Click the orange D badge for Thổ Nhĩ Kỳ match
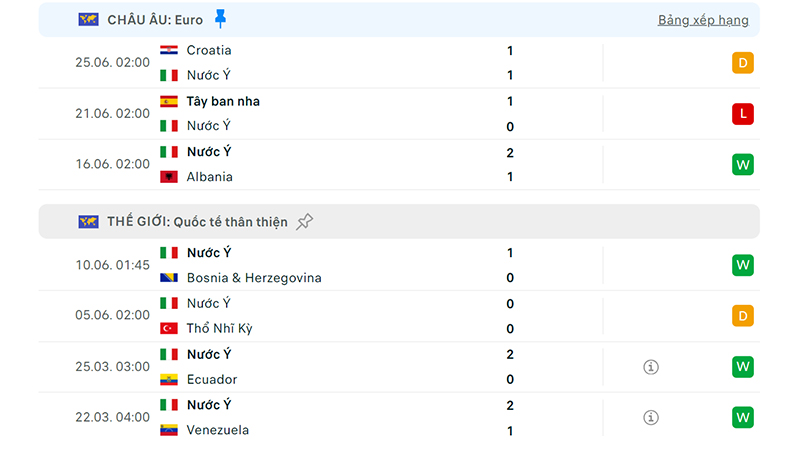The height and width of the screenshot is (450, 800). click(x=742, y=316)
